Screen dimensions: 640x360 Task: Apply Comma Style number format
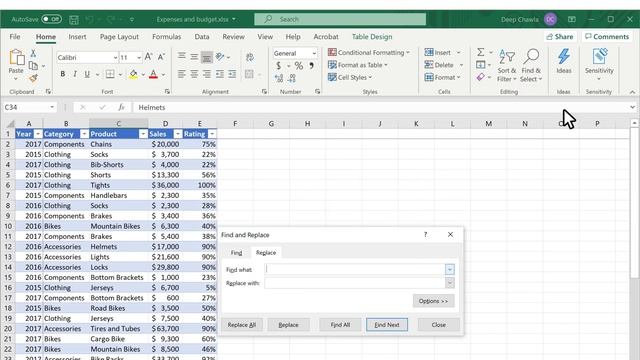pyautogui.click(x=311, y=66)
